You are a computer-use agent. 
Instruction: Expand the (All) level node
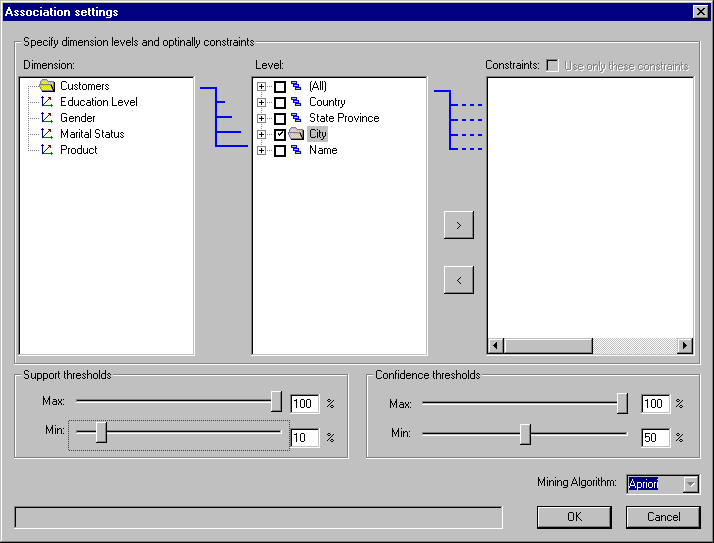click(x=261, y=87)
